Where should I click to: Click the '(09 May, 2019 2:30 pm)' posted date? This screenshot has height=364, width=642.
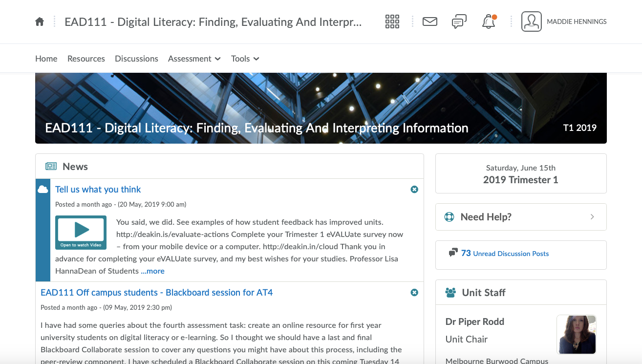[137, 307]
